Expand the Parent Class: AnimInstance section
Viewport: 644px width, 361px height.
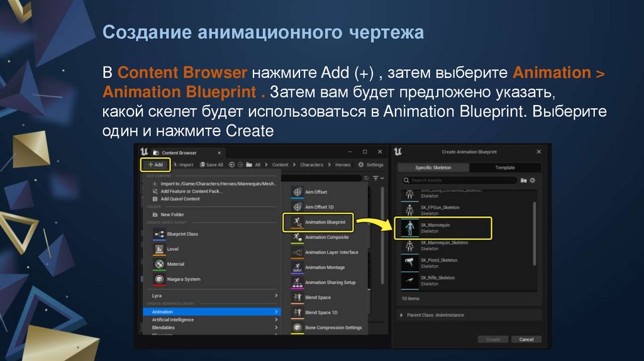pyautogui.click(x=402, y=315)
